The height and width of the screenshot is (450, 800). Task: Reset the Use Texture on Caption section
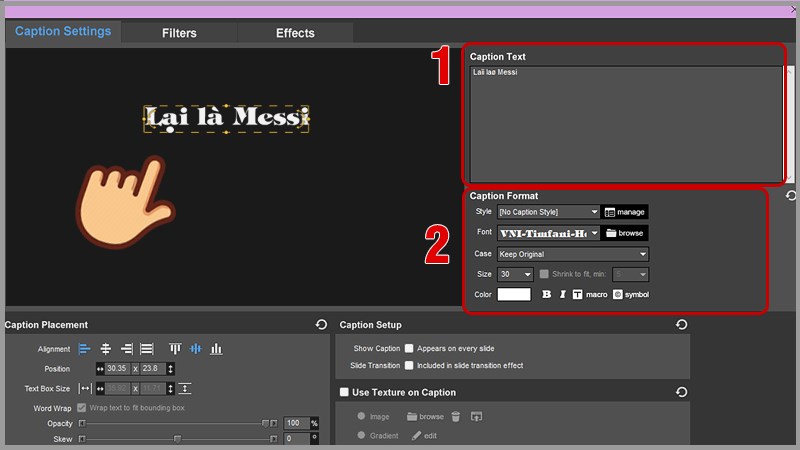click(x=682, y=392)
